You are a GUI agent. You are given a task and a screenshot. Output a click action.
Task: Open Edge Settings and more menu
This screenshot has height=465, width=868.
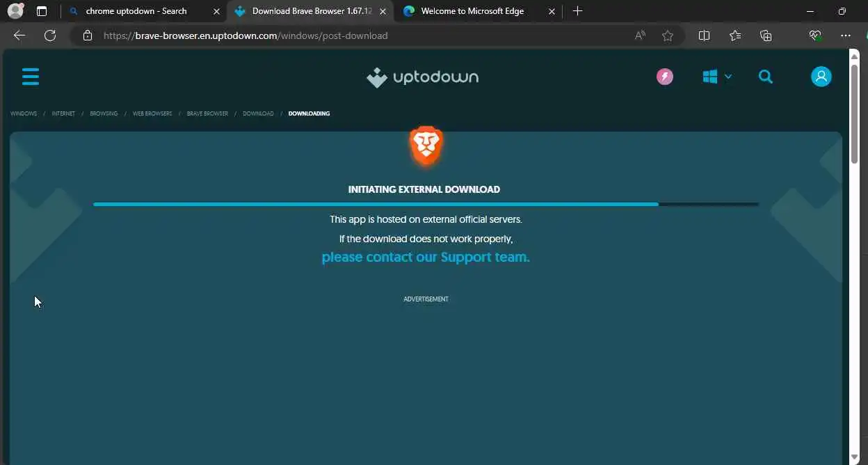(846, 36)
